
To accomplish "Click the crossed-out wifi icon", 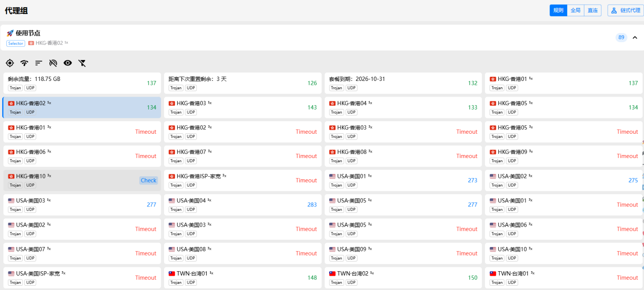I will click(x=53, y=63).
